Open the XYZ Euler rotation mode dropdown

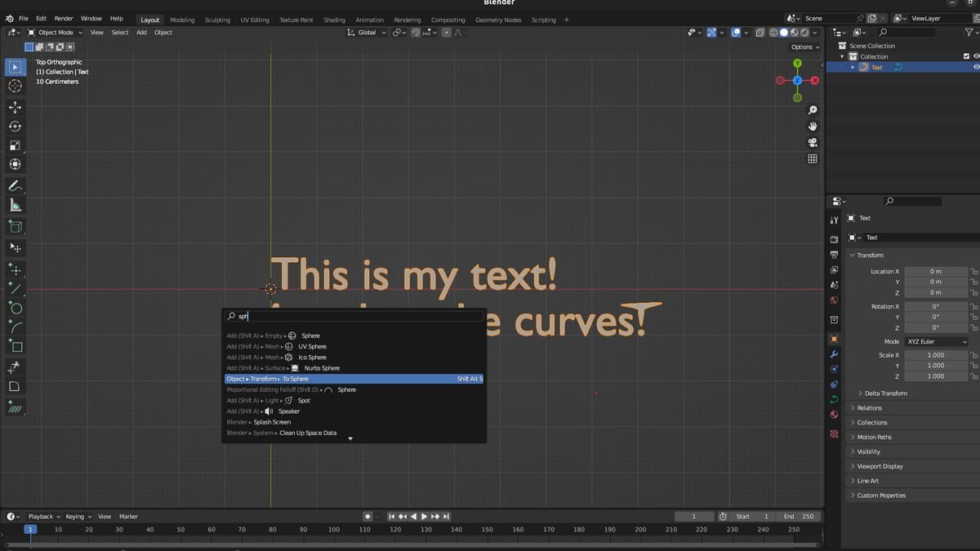click(x=936, y=342)
